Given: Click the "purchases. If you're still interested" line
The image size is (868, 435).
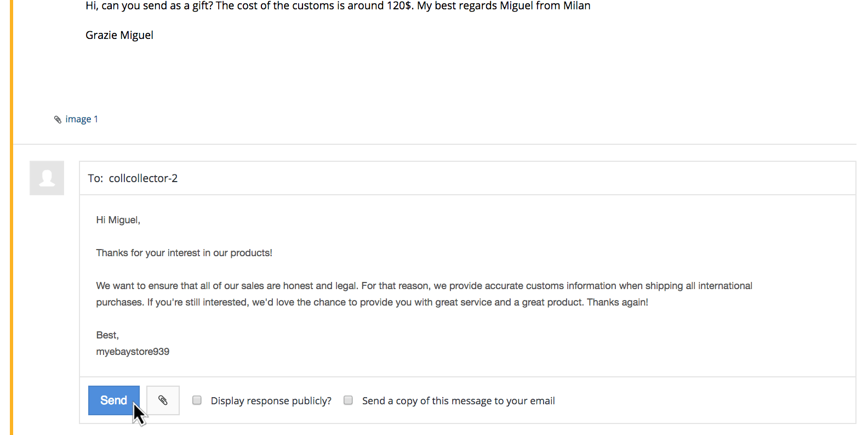Looking at the screenshot, I should pyautogui.click(x=372, y=302).
